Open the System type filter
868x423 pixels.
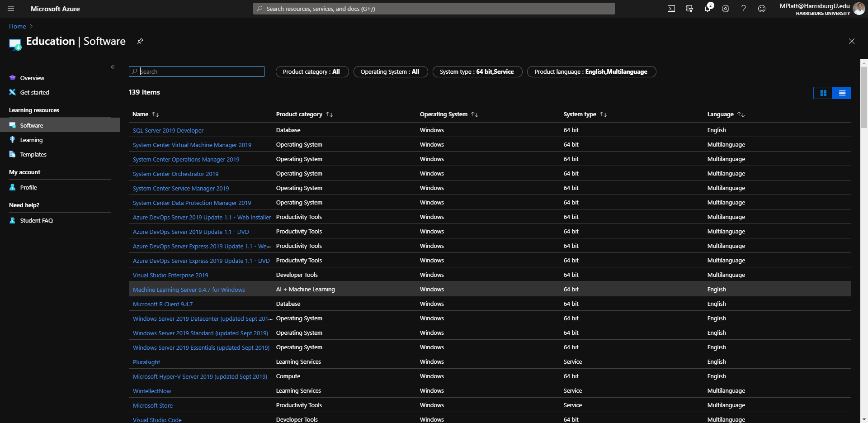pos(477,71)
